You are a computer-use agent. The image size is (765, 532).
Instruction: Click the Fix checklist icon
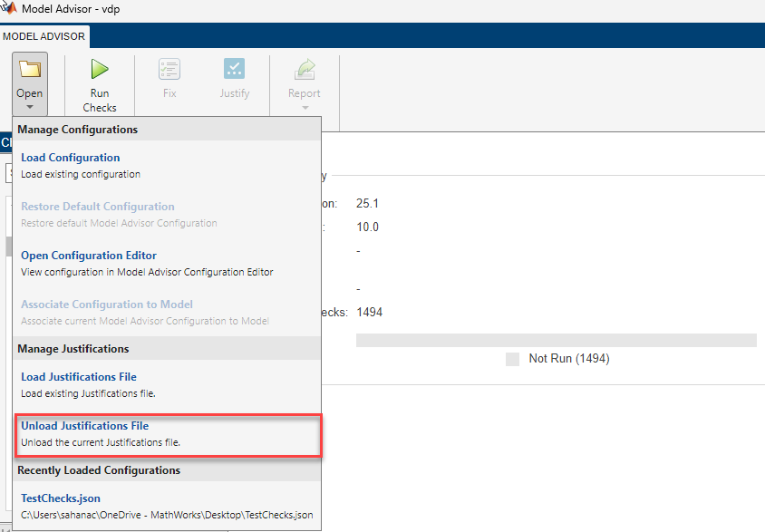[169, 69]
